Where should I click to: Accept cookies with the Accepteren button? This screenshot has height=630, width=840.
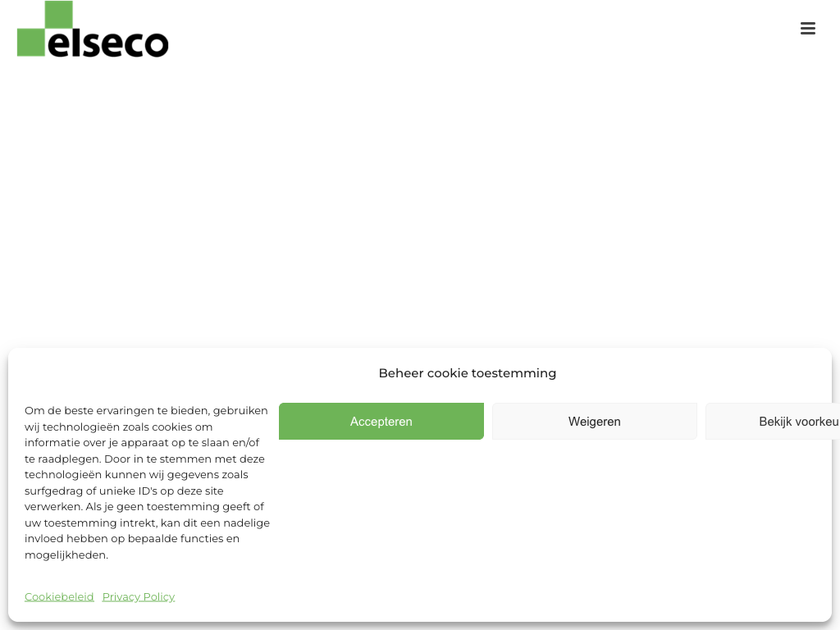[381, 422]
